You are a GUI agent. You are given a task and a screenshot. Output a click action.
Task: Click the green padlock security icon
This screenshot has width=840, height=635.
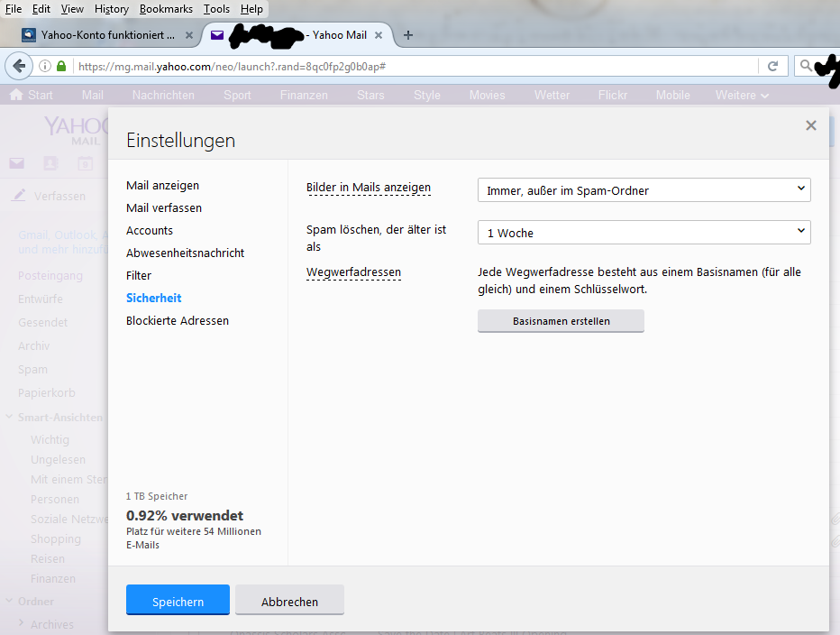pyautogui.click(x=61, y=66)
